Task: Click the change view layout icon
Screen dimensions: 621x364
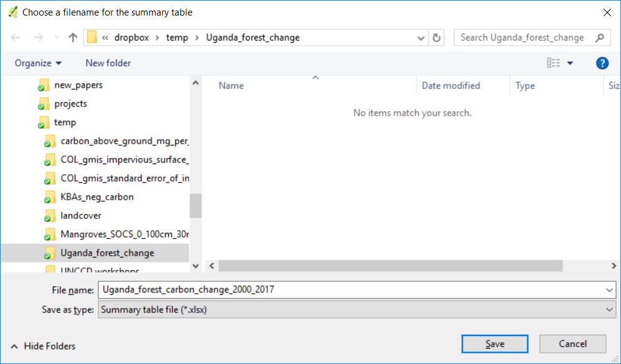Action: pos(553,63)
